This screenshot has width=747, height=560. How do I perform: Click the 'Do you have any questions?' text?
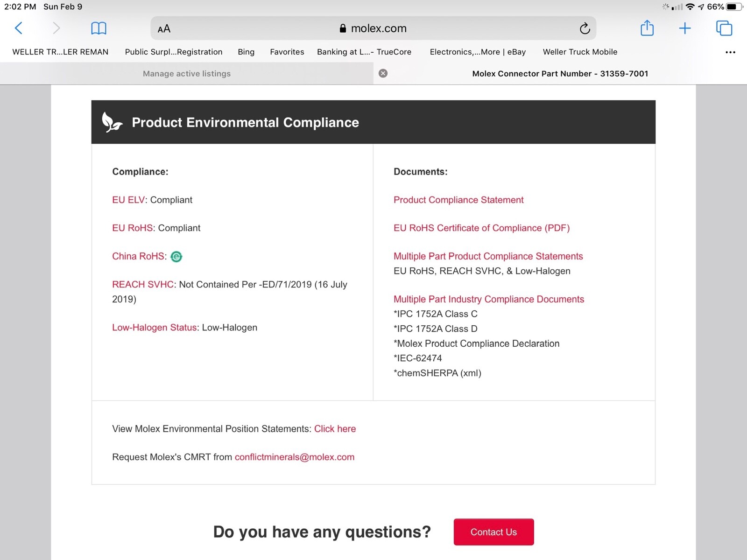[x=322, y=532]
